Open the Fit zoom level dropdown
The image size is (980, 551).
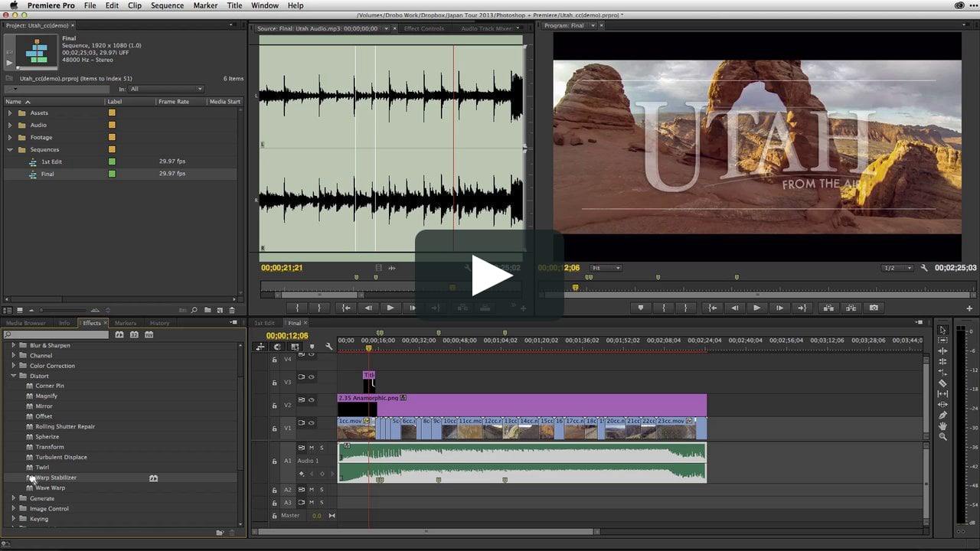(606, 268)
